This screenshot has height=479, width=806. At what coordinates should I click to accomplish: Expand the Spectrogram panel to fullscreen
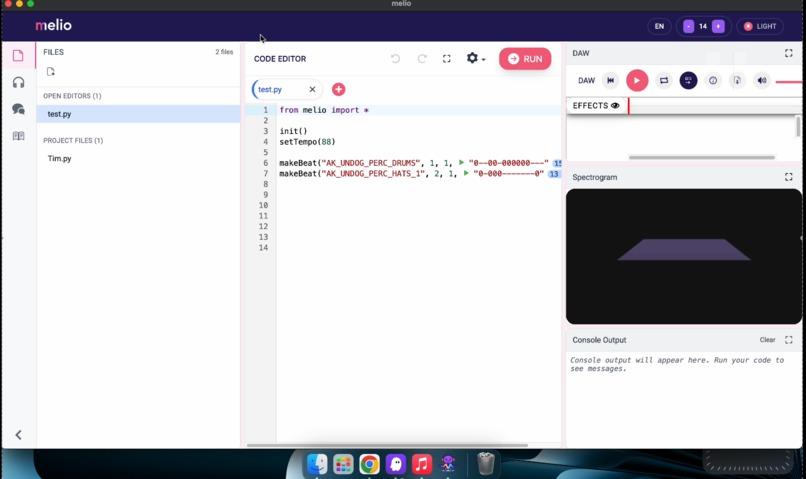click(789, 177)
